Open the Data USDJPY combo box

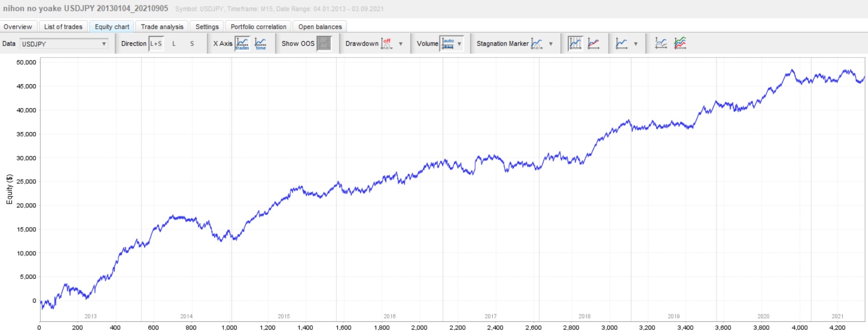click(x=64, y=44)
